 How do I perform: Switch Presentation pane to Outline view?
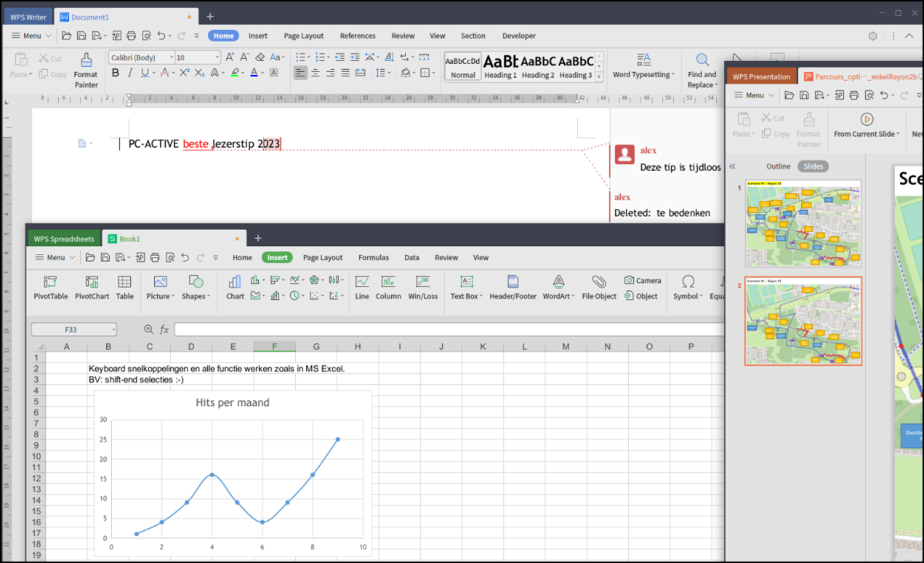coord(778,167)
